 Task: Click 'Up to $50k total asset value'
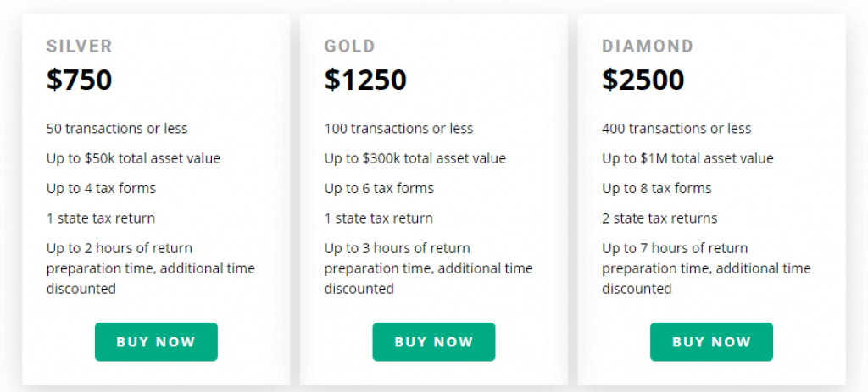coord(133,158)
